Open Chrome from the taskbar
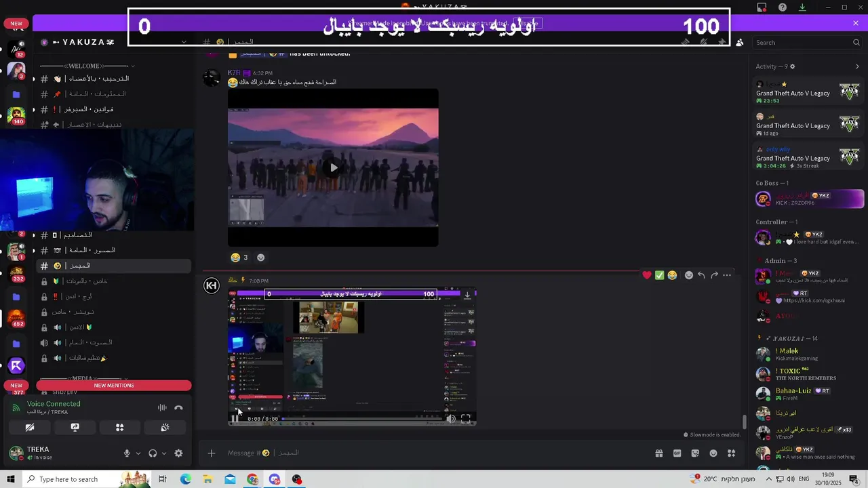Viewport: 868px width, 488px height. coord(252,479)
